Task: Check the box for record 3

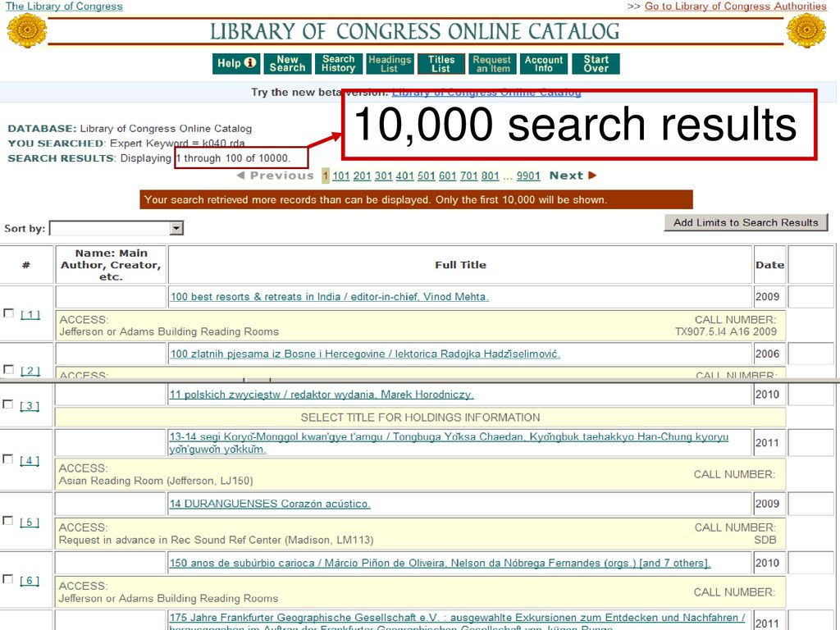Action: click(x=8, y=404)
